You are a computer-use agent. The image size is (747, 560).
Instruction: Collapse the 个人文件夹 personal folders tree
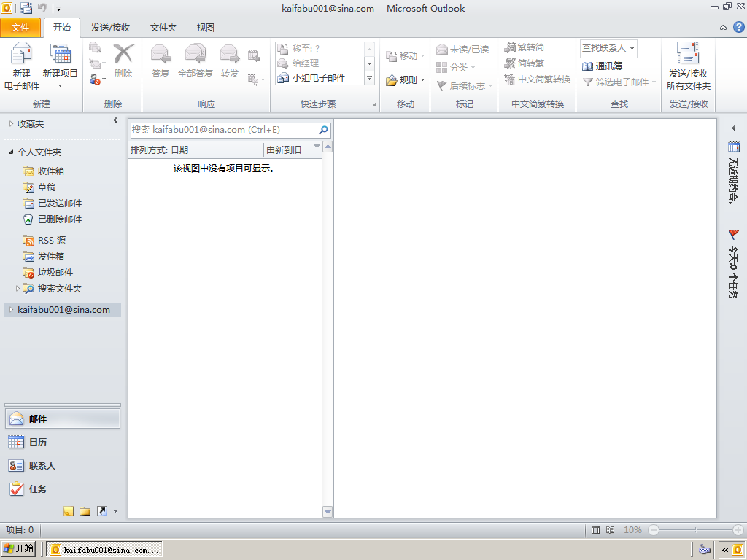12,152
